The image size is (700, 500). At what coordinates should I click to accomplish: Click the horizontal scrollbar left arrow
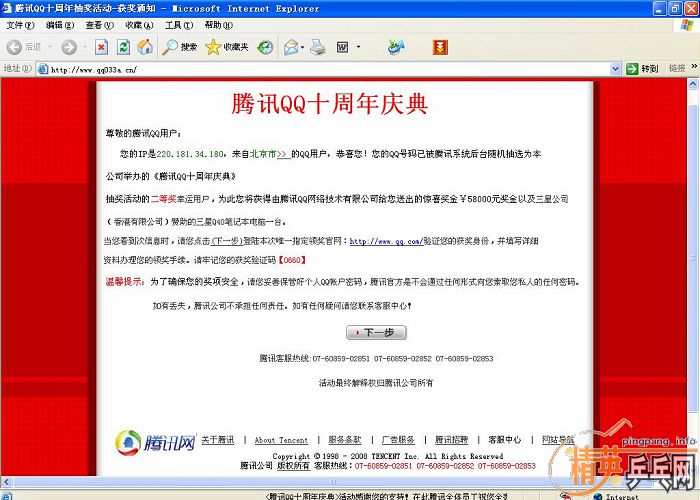point(5,482)
